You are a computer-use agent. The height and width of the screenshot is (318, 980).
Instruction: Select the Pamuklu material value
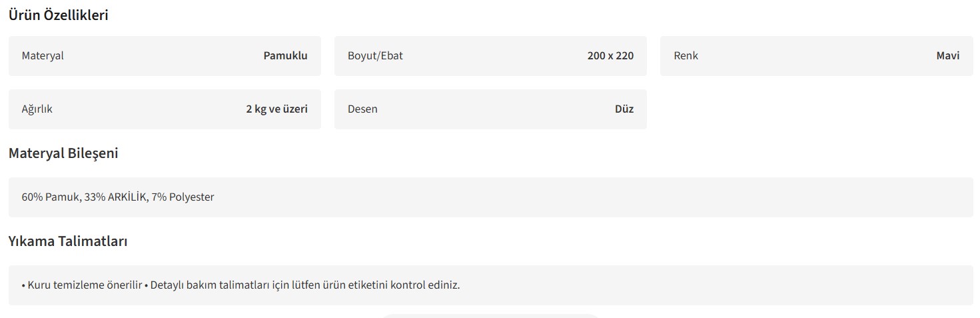285,56
